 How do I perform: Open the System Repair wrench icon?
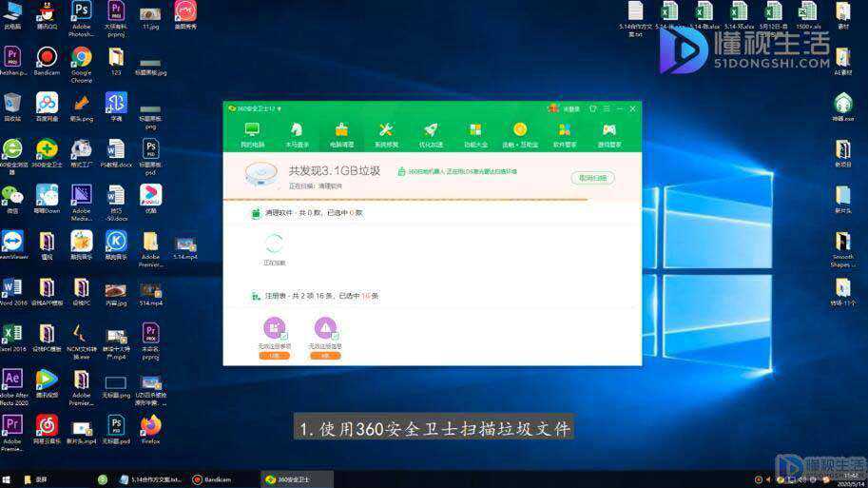pos(386,134)
